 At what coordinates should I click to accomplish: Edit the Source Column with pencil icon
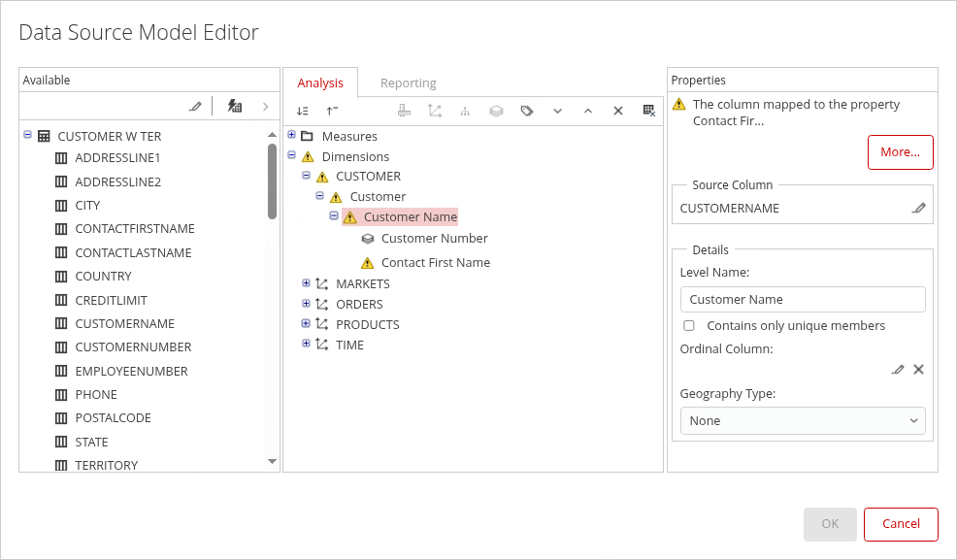pos(918,208)
